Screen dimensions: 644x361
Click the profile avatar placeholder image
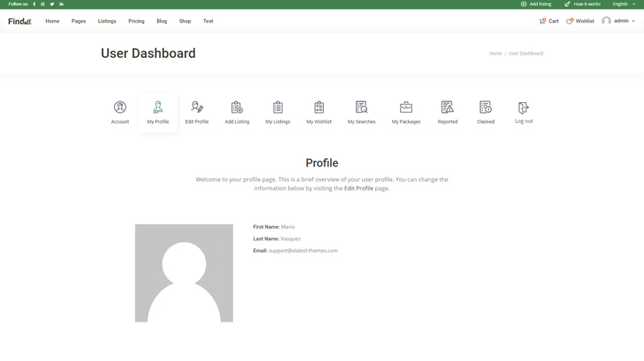click(184, 273)
